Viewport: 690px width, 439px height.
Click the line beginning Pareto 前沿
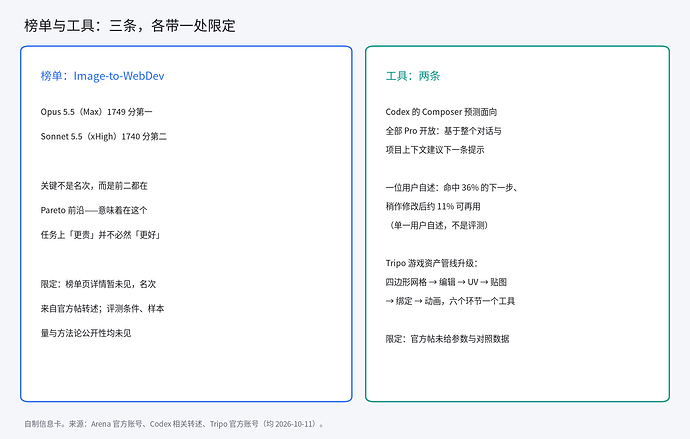coord(94,210)
